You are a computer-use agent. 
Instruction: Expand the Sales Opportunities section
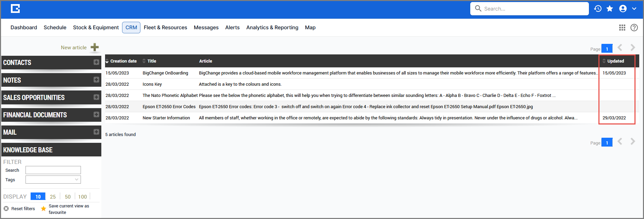pos(96,97)
